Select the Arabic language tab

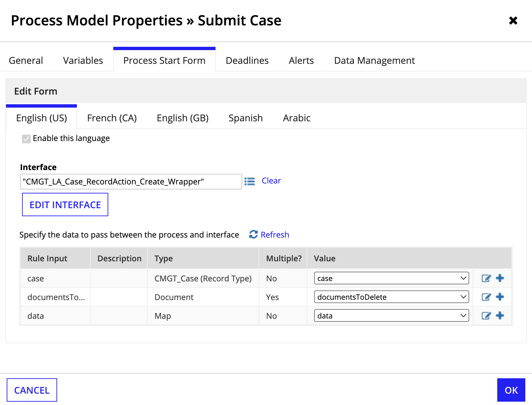coord(297,118)
